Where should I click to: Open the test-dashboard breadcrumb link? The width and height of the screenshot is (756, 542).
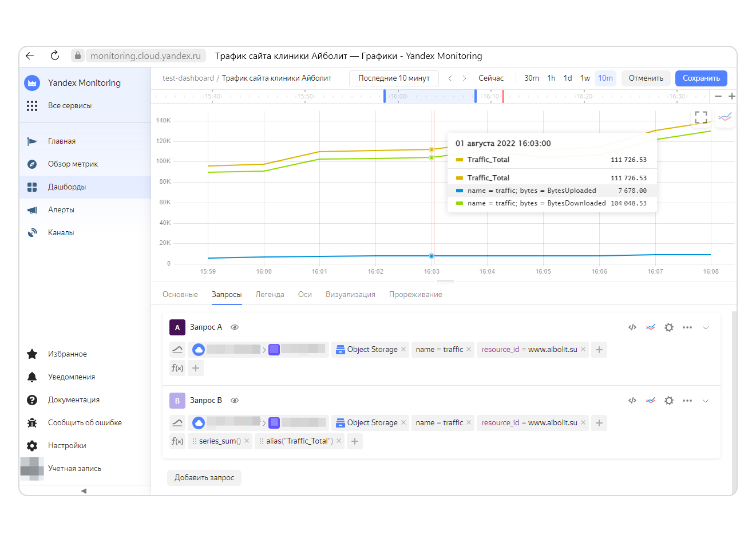point(188,78)
